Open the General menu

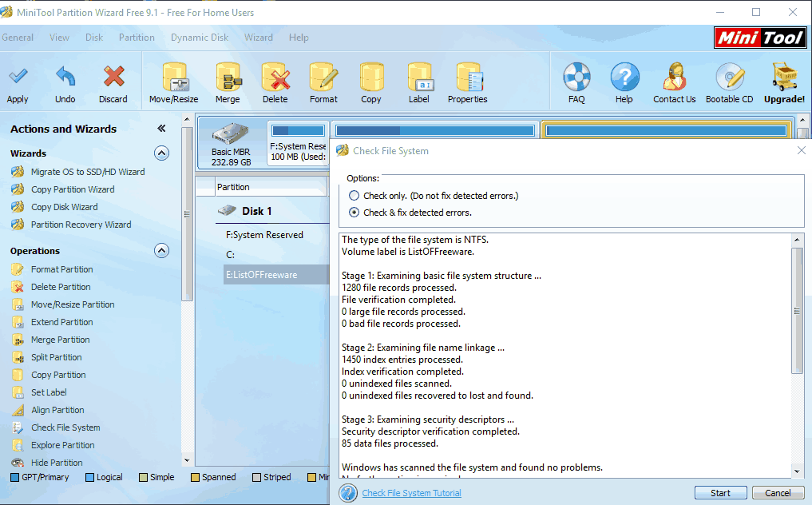18,38
